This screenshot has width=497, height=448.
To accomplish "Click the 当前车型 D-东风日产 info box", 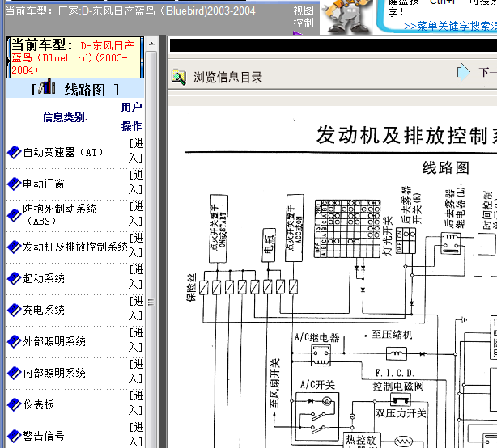I will (74, 57).
